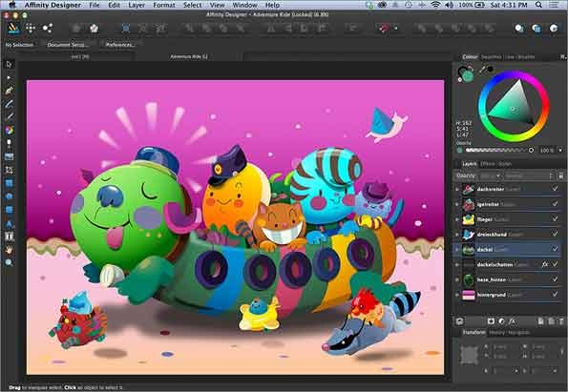The height and width of the screenshot is (392, 568).
Task: Click the fx badge on dackelschatten layer
Action: pos(544,264)
